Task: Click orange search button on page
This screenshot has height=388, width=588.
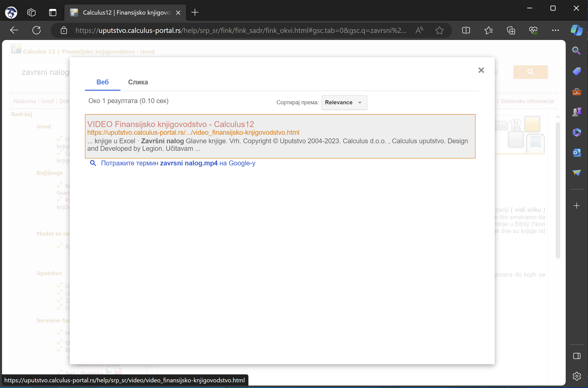Action: tap(530, 72)
